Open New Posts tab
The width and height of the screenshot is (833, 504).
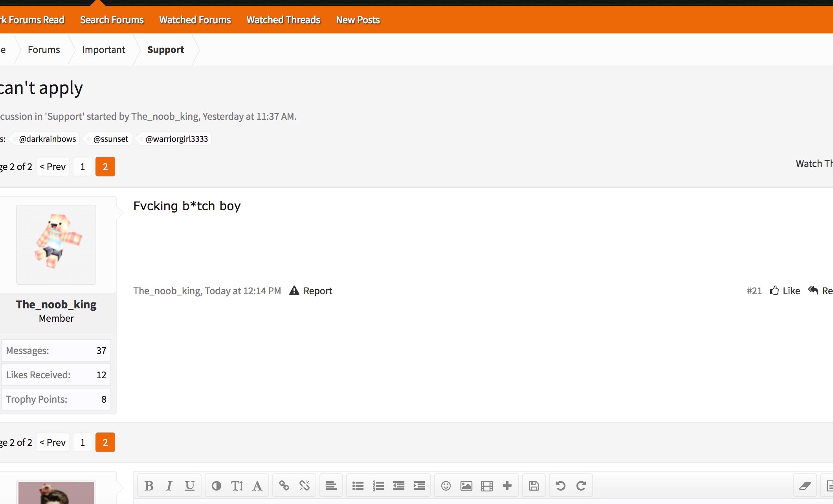pyautogui.click(x=358, y=20)
